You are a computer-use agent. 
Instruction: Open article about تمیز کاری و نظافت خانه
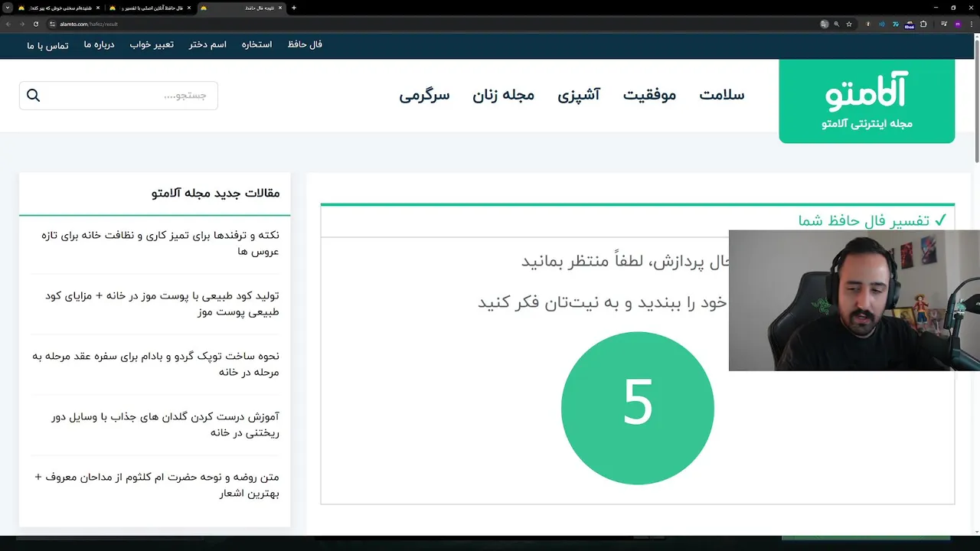coord(160,243)
